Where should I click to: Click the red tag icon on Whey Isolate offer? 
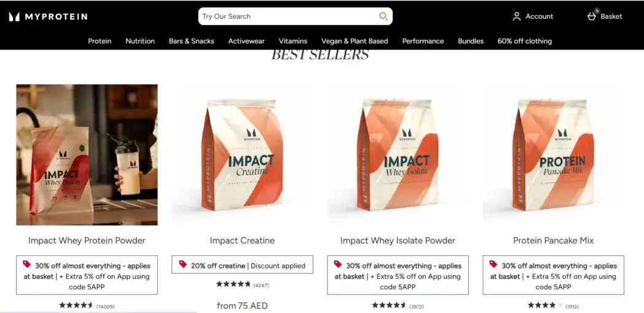tap(338, 264)
